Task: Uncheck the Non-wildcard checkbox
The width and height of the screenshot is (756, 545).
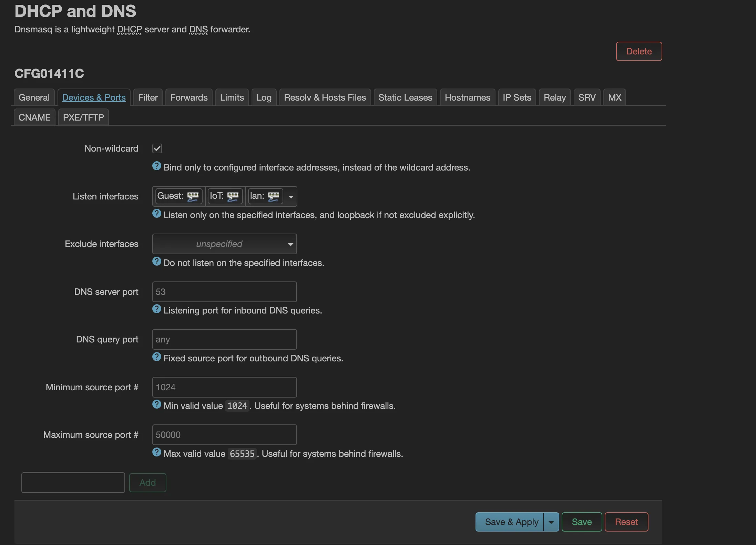Action: [157, 148]
